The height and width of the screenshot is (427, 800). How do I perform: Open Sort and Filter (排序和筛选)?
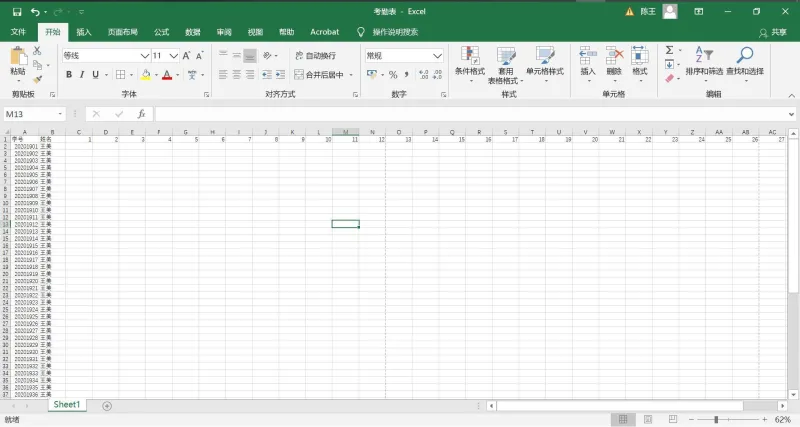[x=704, y=64]
